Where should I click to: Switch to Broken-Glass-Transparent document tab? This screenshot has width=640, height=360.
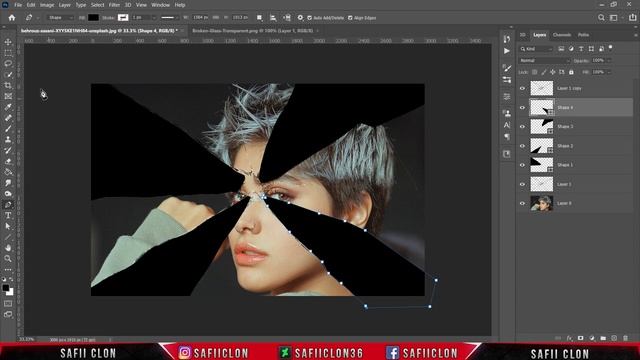[x=253, y=31]
